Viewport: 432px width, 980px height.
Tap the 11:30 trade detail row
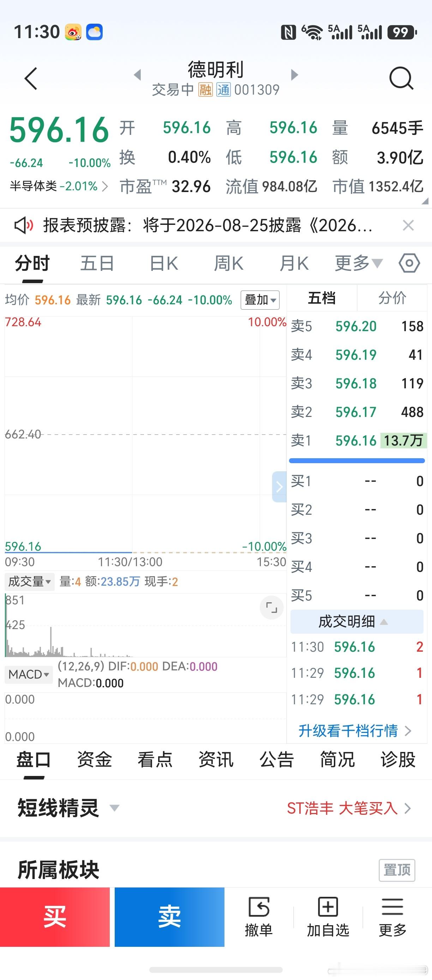point(357,647)
